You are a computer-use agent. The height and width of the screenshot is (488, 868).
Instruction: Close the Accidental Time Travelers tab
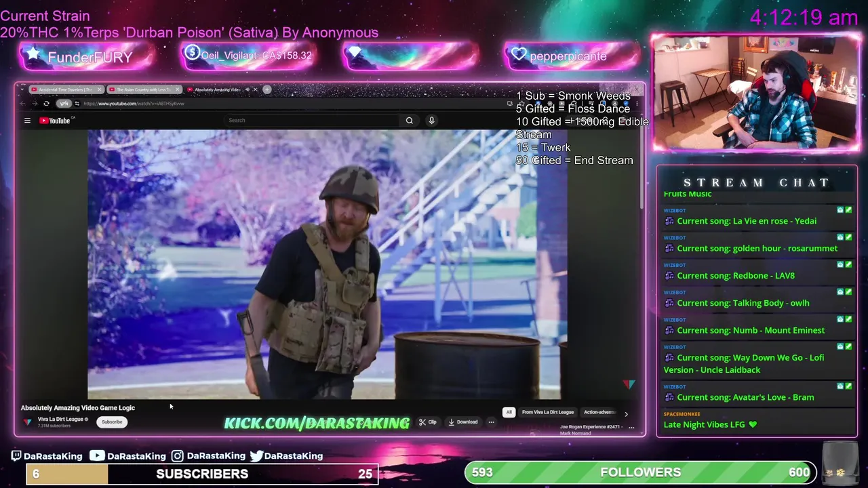tap(99, 89)
